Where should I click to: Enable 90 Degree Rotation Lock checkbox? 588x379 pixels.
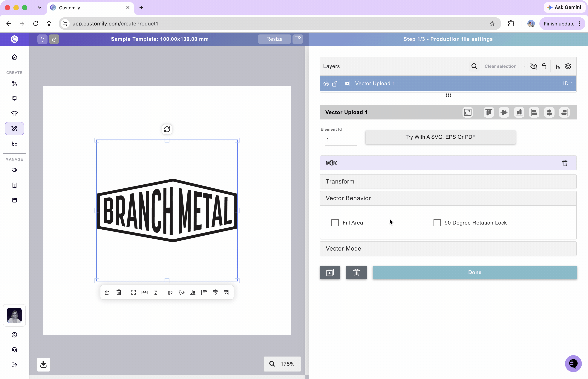click(x=437, y=223)
